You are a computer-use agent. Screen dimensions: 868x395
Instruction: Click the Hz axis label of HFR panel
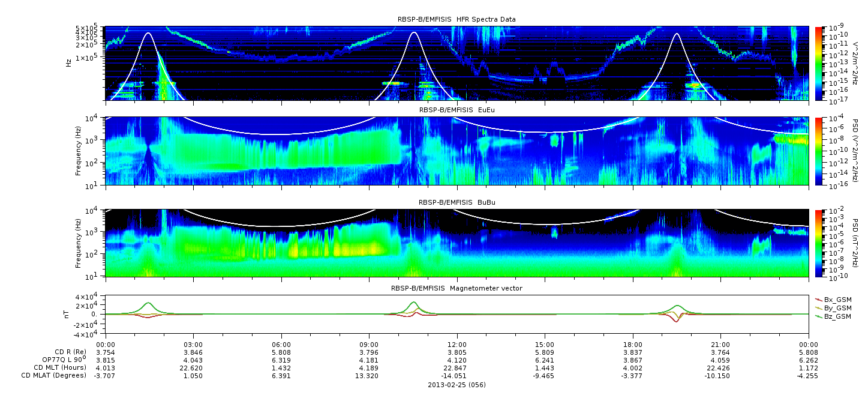tap(69, 62)
